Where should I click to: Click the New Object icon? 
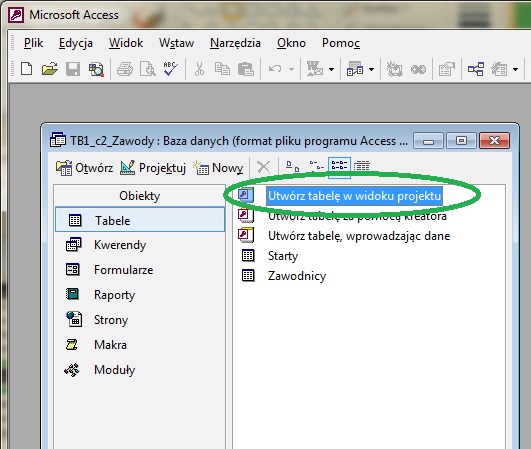tap(499, 69)
